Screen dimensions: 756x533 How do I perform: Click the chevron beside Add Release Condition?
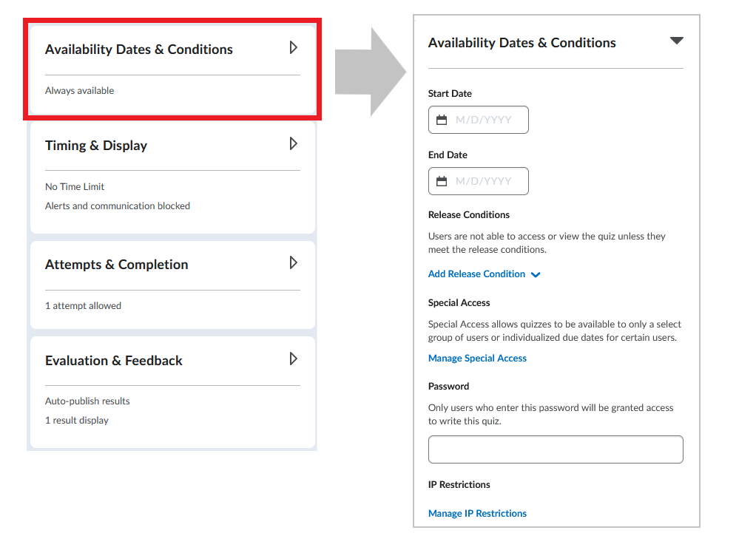point(536,275)
